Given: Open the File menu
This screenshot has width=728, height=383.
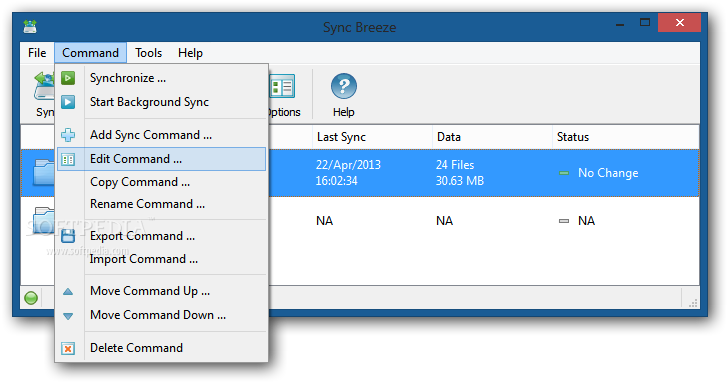Looking at the screenshot, I should [x=37, y=53].
